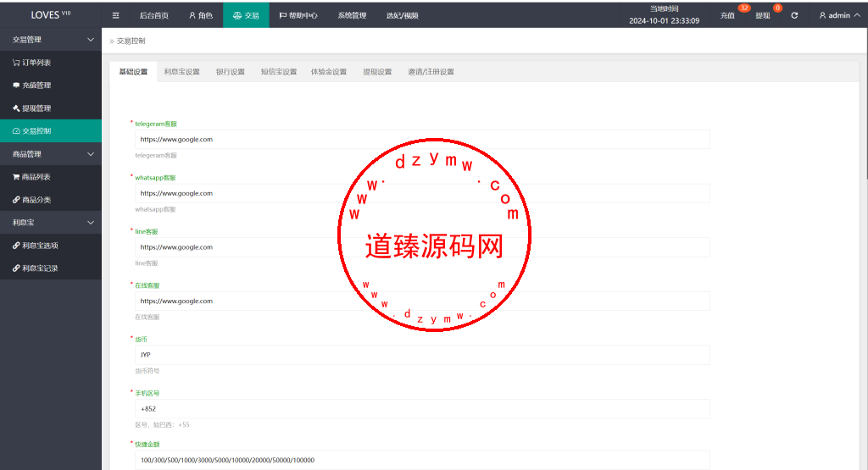This screenshot has height=470, width=868.
Task: Click the link icon beside 商品分类
Action: 16,200
